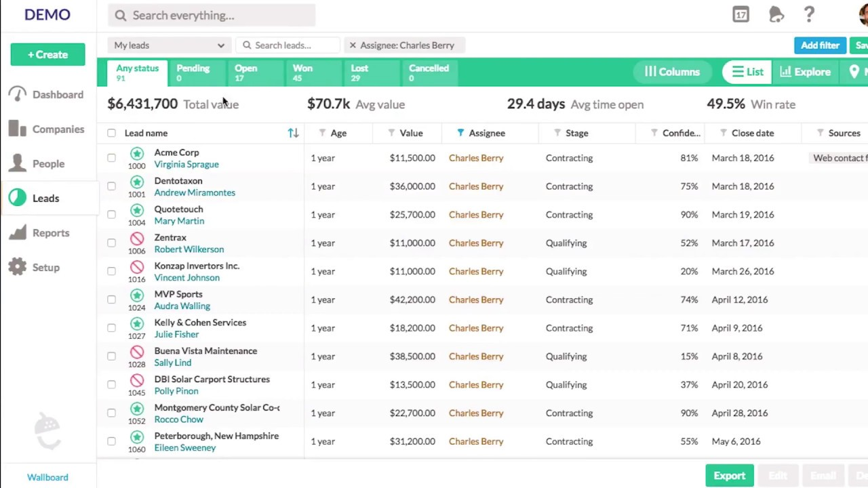Select the Acme Corp lead checkbox
This screenshot has width=868, height=488.
111,158
